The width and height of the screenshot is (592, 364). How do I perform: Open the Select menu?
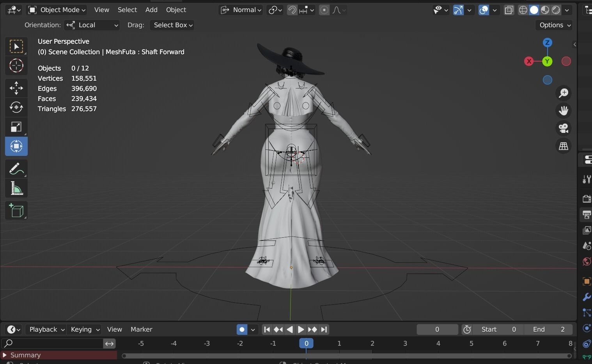point(127,10)
